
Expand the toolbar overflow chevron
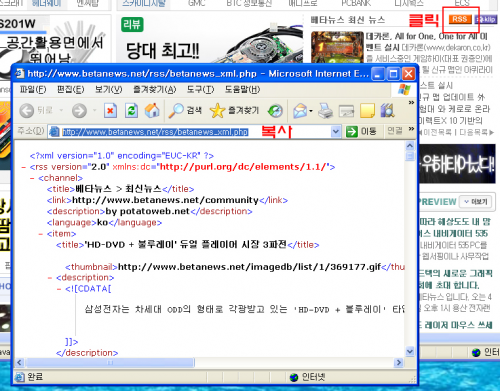coord(411,103)
